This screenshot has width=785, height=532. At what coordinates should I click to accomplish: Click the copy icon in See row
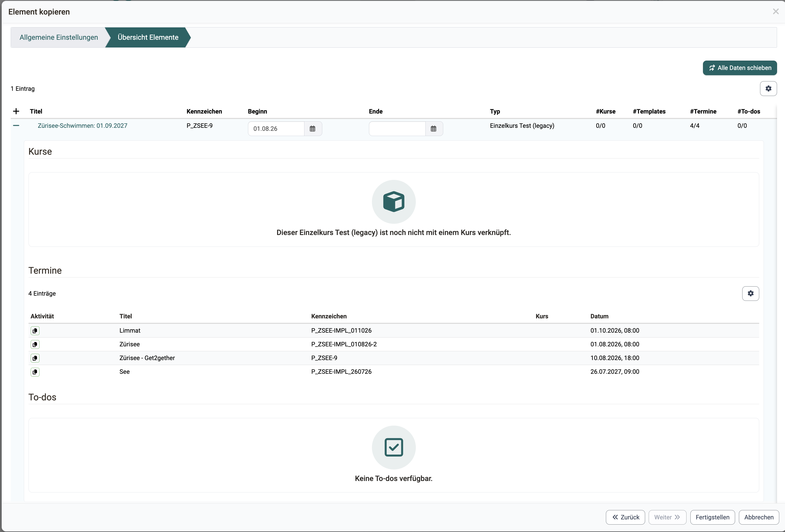tap(35, 372)
